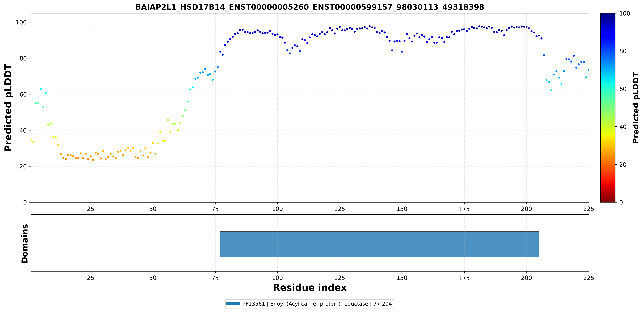Click the blue PF13561 domain bar
Viewport: 644px width, 313px height.
pos(379,244)
